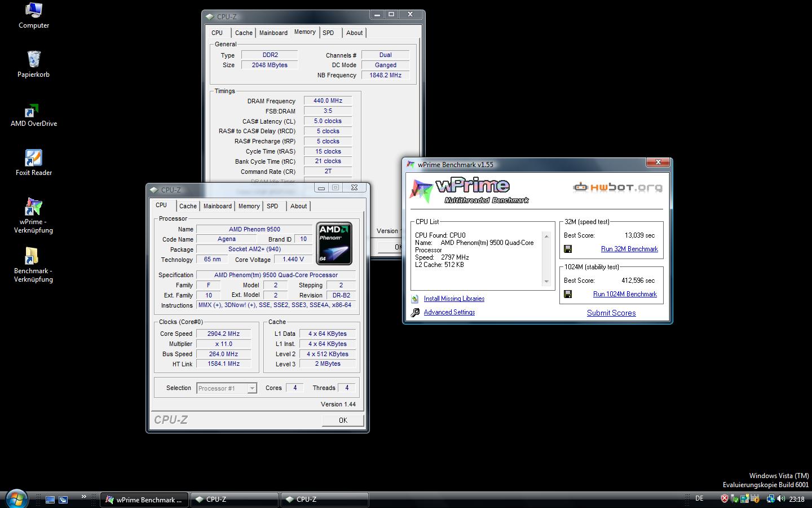Open the network connection tray icon

(x=770, y=499)
